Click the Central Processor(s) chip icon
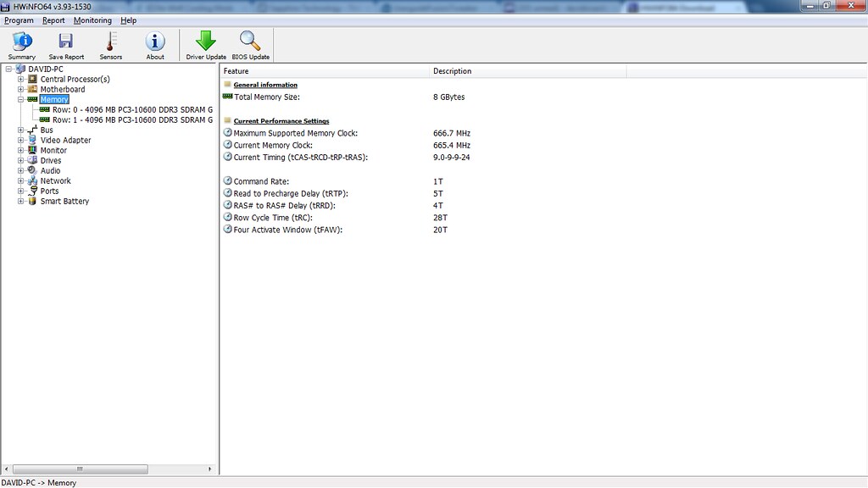 point(33,79)
